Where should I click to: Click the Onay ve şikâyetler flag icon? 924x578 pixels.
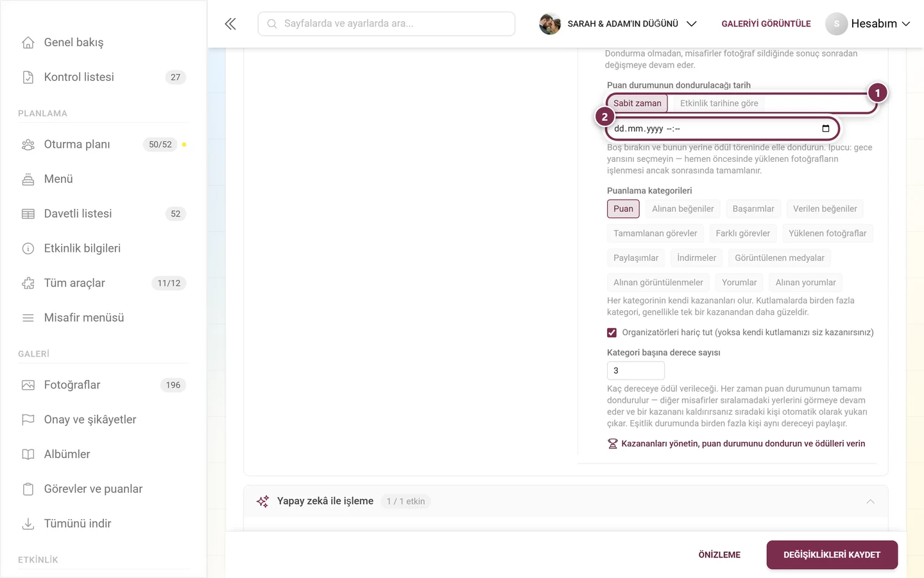pyautogui.click(x=28, y=420)
